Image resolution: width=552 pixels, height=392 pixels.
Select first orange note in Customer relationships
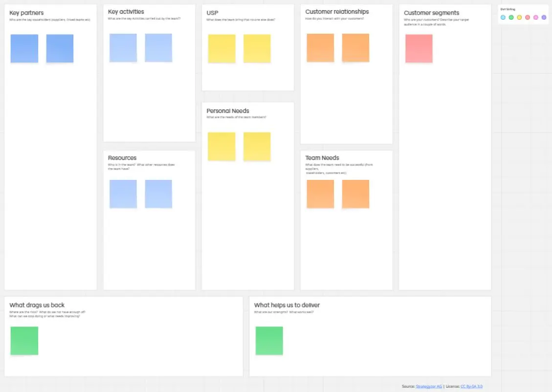(x=320, y=48)
